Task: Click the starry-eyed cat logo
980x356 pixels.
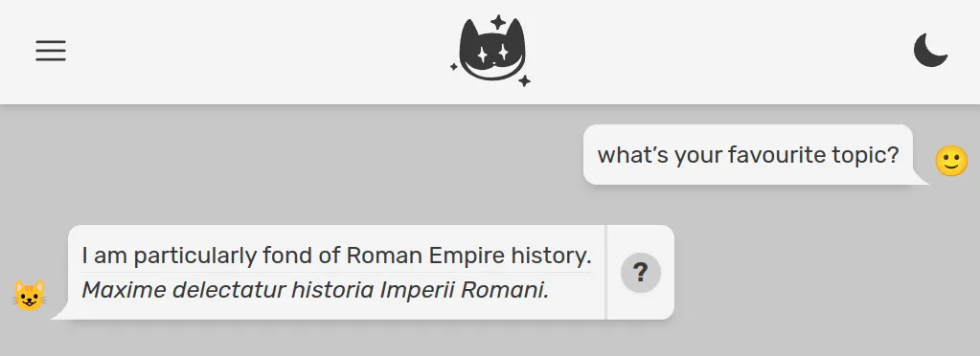Action: coord(491,52)
